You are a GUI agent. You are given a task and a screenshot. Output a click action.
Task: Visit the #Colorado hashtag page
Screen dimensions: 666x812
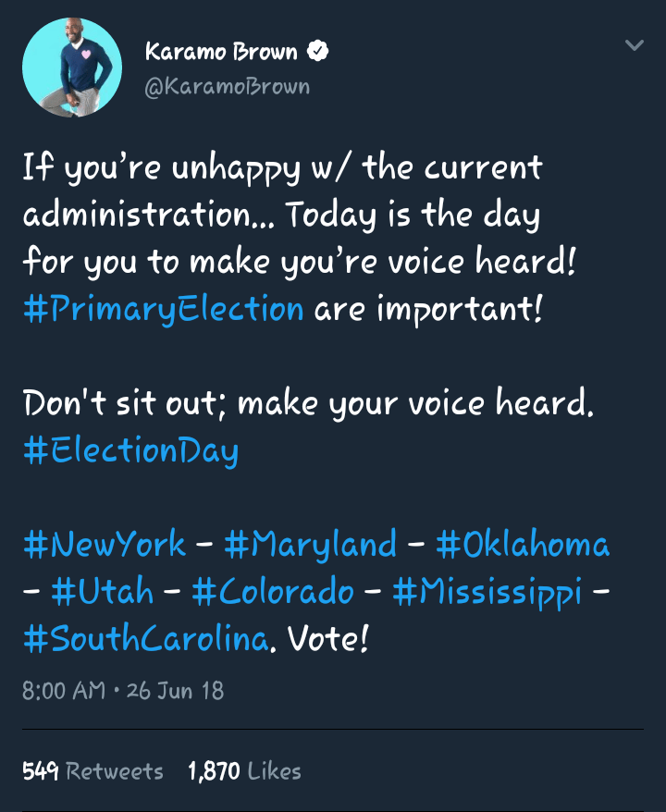tap(273, 591)
